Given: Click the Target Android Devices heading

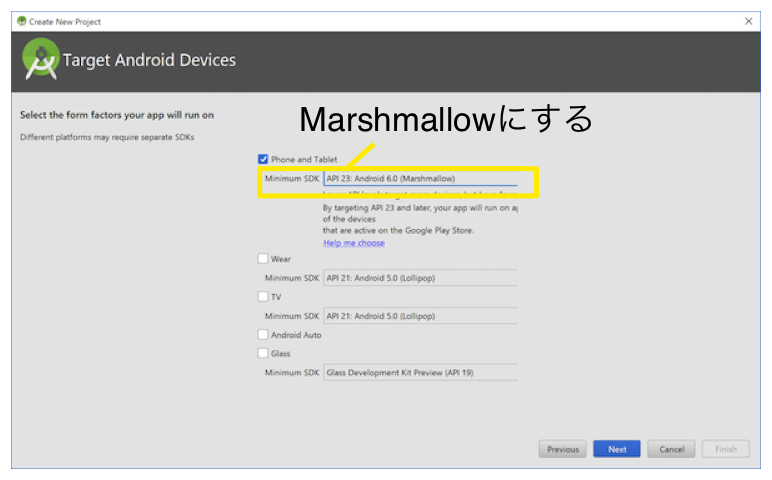Looking at the screenshot, I should pyautogui.click(x=149, y=60).
